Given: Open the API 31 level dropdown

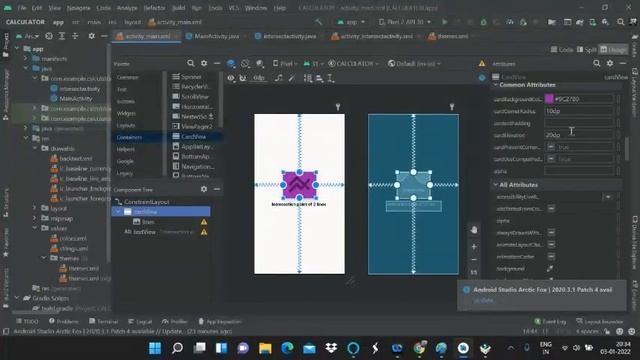Looking at the screenshot, I should [x=313, y=64].
